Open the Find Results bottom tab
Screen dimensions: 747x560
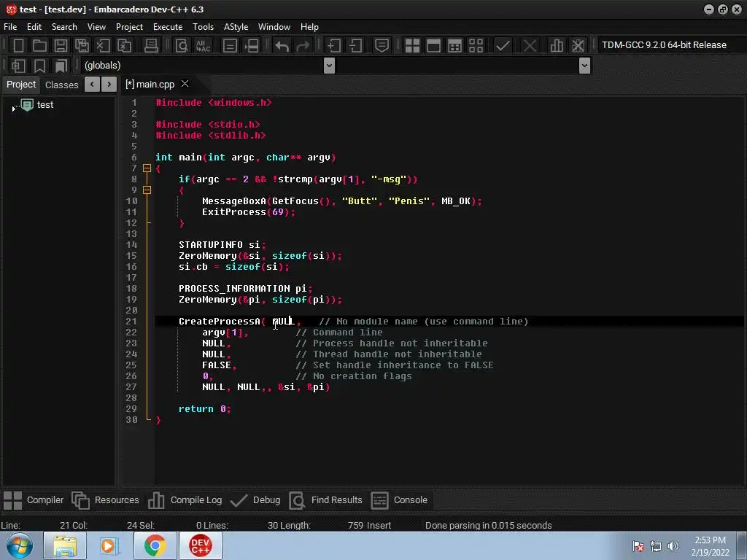click(326, 500)
